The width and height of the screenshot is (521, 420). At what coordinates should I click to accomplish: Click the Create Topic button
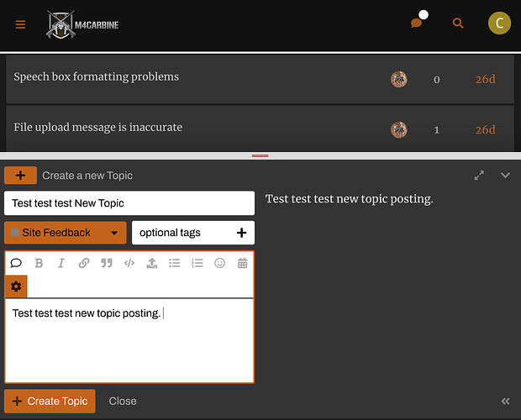pos(50,402)
